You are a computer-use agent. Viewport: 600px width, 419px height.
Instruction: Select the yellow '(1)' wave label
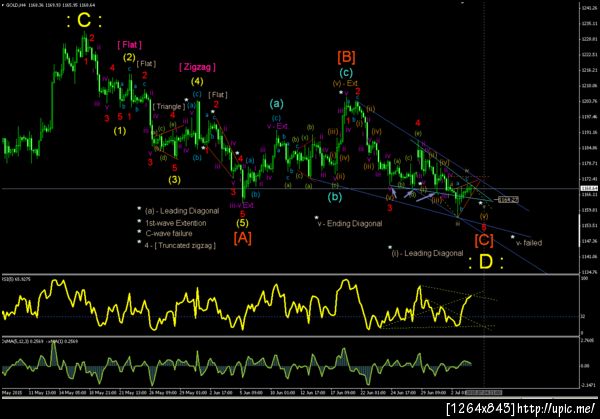pyautogui.click(x=120, y=131)
